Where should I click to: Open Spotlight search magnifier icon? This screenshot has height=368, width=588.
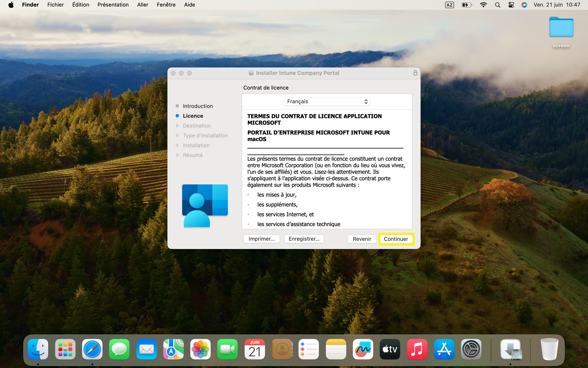[497, 5]
